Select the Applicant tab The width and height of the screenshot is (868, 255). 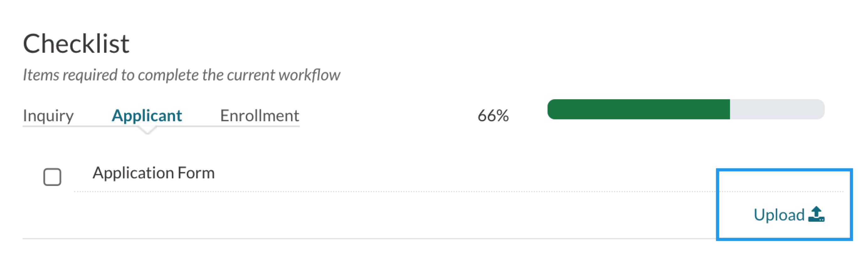pyautogui.click(x=146, y=116)
